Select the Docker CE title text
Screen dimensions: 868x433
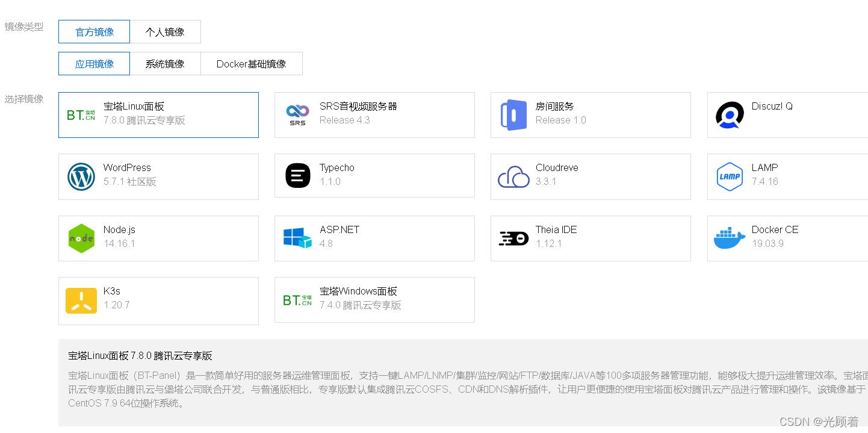(x=775, y=230)
